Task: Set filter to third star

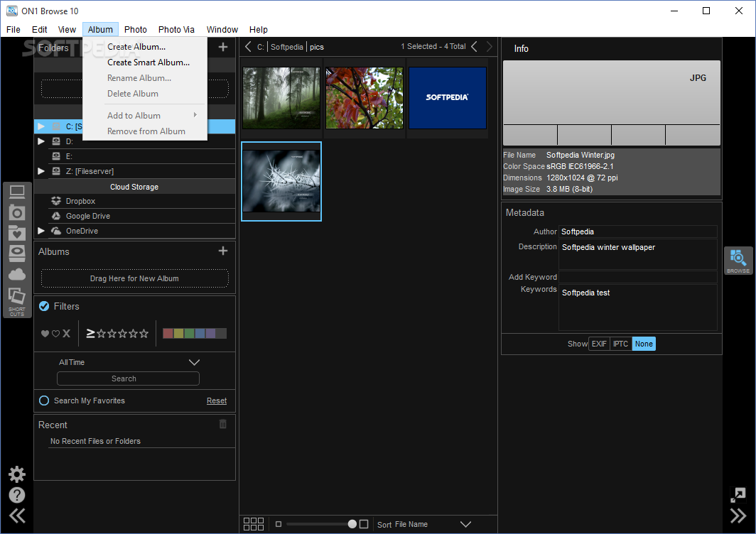Action: (122, 333)
